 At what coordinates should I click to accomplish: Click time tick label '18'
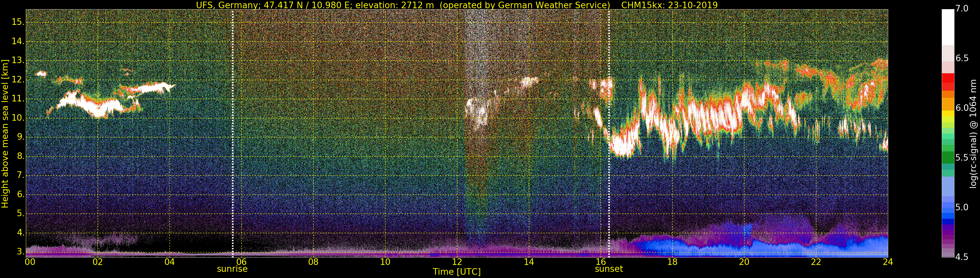[x=672, y=262]
